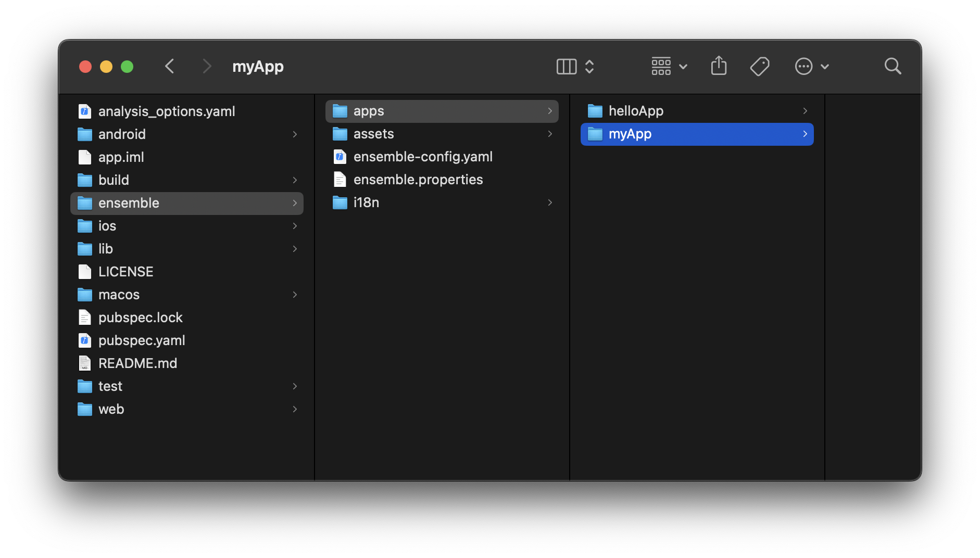The width and height of the screenshot is (980, 558).
Task: Open the README.md file
Action: (137, 363)
